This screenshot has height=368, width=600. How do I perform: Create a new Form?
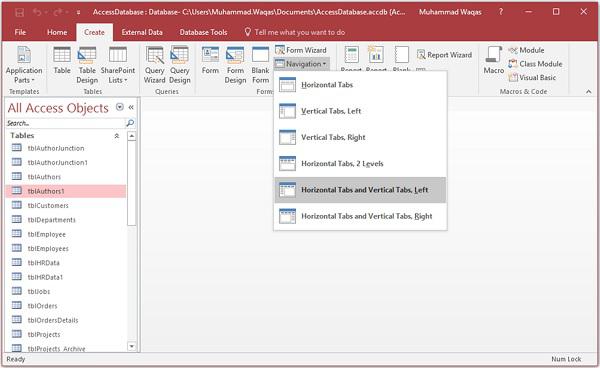[210, 61]
